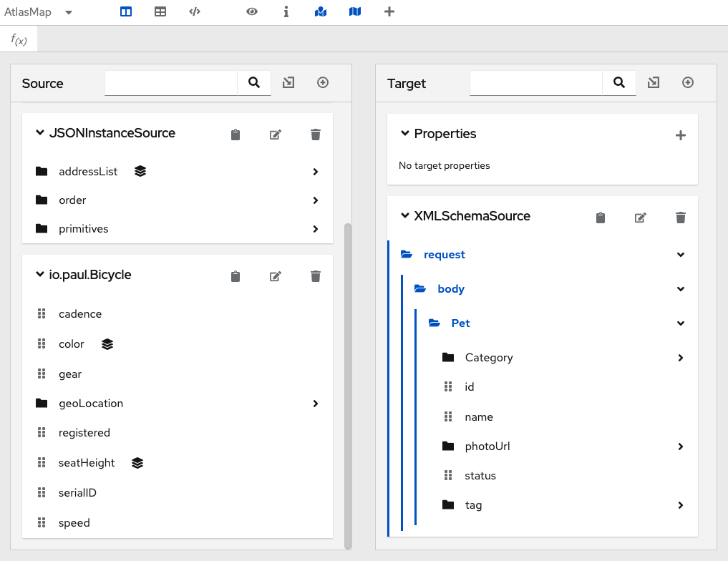Toggle the column mapper view icon

click(126, 11)
